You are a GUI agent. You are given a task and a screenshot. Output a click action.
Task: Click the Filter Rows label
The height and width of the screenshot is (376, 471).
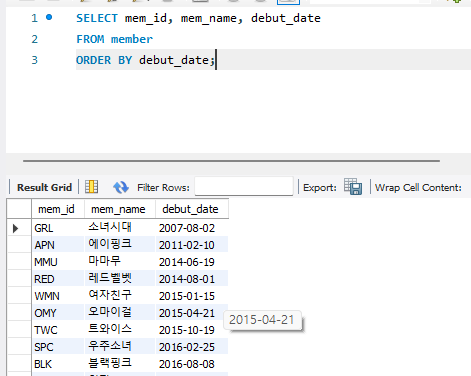163,188
